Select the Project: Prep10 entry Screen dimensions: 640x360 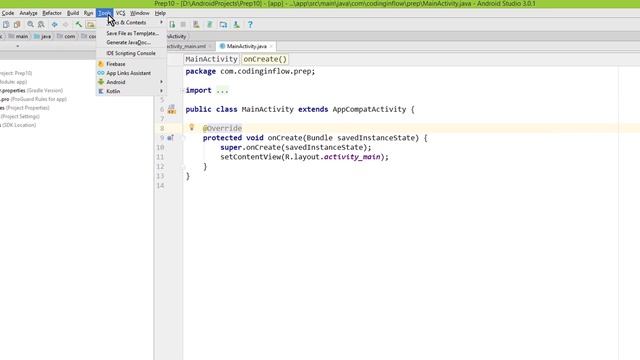16,73
